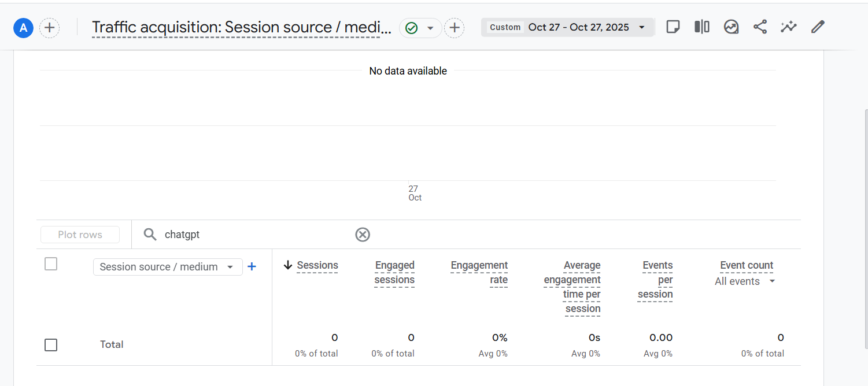Share this report
Screen dimensions: 868x386
point(760,27)
